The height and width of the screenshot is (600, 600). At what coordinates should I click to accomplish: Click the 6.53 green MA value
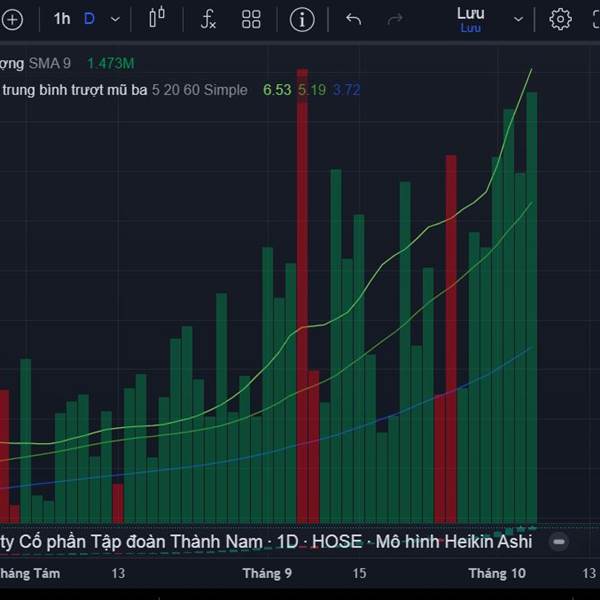pos(277,90)
